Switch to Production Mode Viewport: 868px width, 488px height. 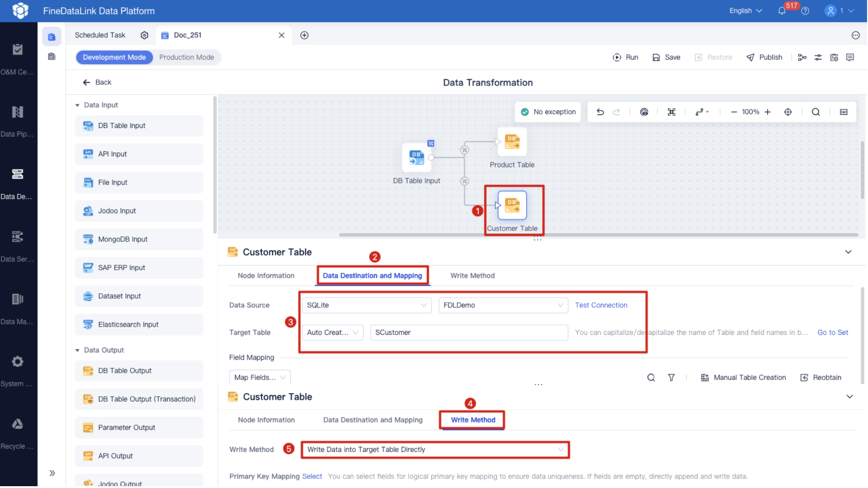click(x=186, y=57)
